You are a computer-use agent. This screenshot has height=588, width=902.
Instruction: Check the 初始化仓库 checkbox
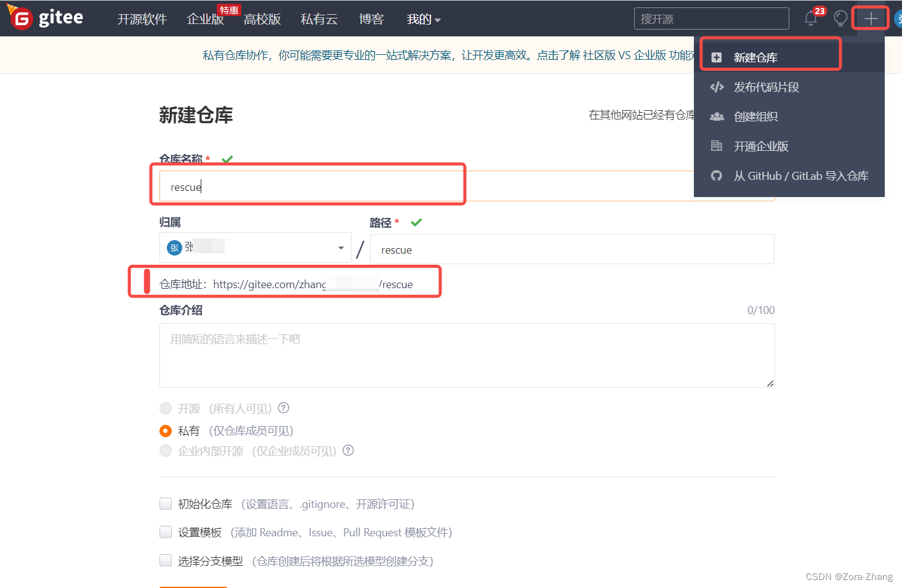pyautogui.click(x=166, y=504)
